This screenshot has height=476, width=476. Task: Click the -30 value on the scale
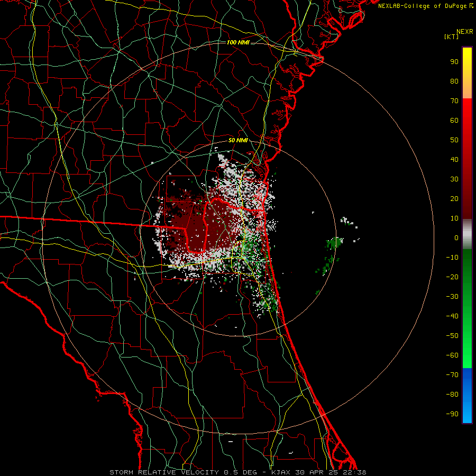pyautogui.click(x=452, y=297)
